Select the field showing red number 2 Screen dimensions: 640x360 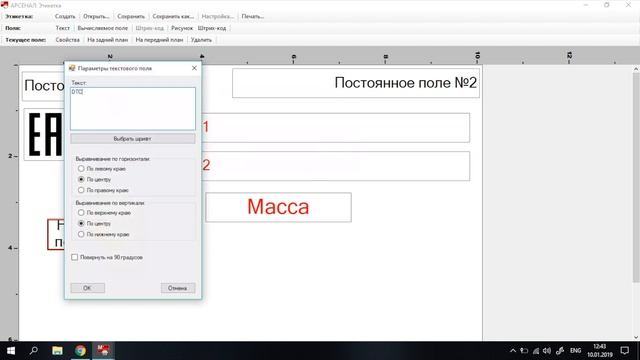pos(335,166)
